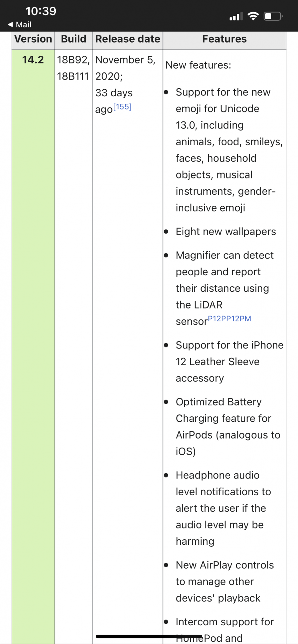Tap the Wi-Fi status icon
298x644 pixels.
pyautogui.click(x=253, y=16)
